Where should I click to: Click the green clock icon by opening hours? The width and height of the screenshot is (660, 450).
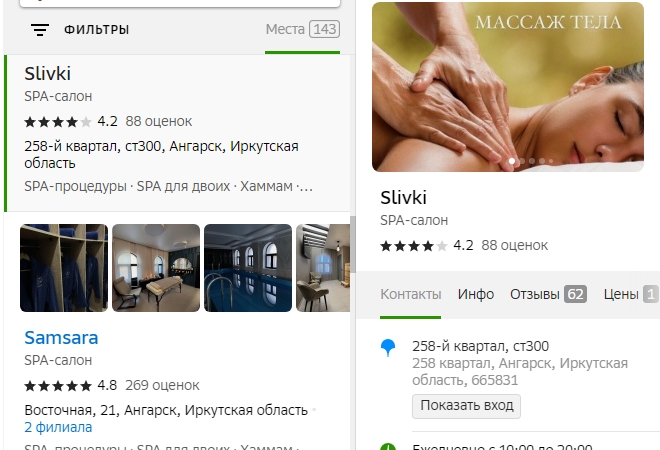click(x=388, y=446)
